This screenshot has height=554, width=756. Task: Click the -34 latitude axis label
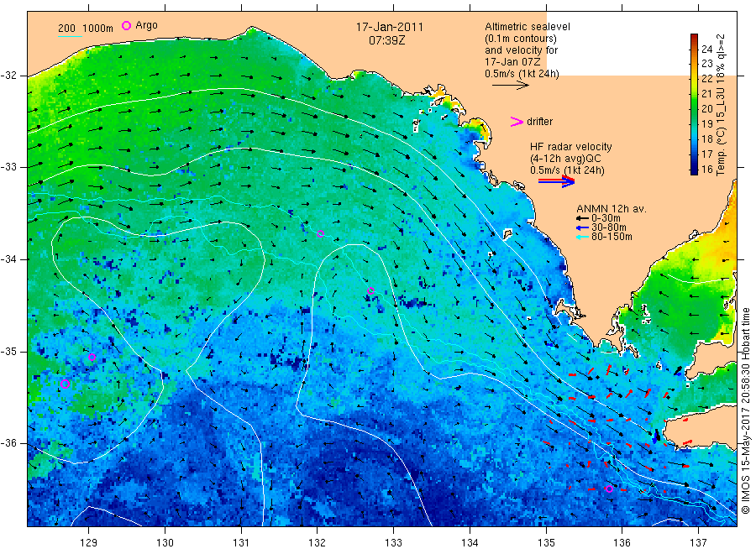coord(8,259)
